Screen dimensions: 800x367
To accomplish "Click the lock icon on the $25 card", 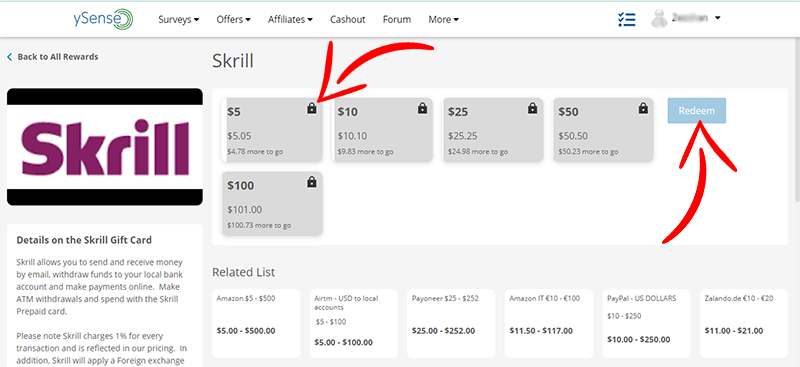I will click(533, 108).
